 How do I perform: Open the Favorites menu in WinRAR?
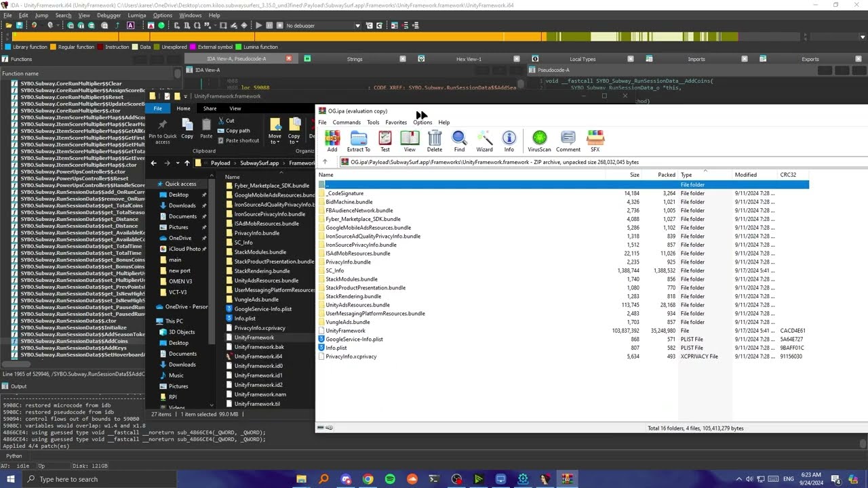396,123
